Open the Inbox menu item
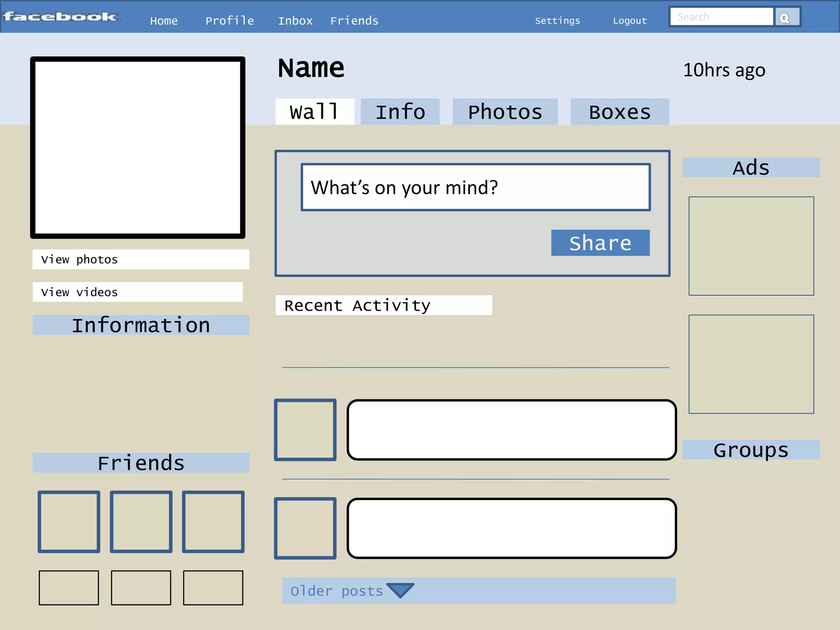840x630 pixels. click(295, 21)
